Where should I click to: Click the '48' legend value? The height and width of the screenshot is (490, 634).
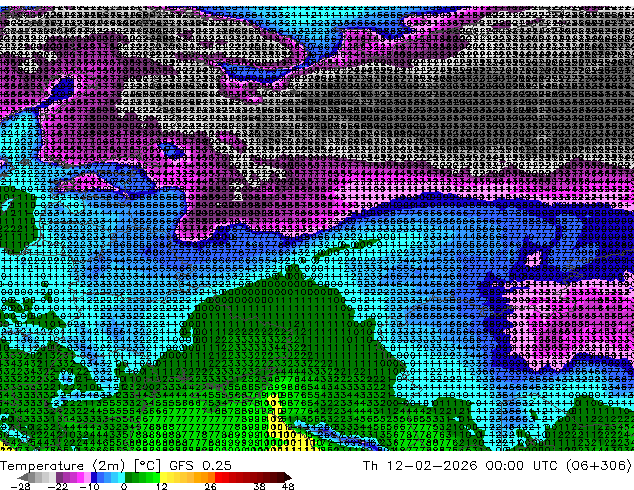[288, 486]
